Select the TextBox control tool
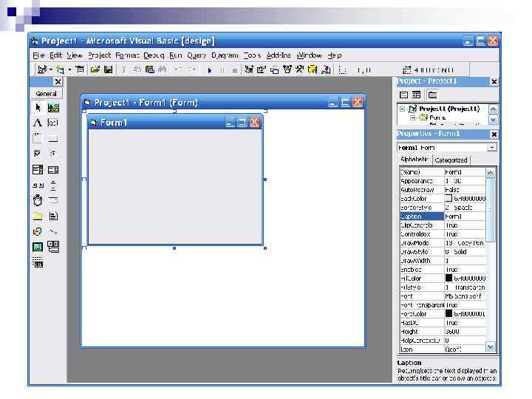This screenshot has height=399, width=532. [x=53, y=123]
